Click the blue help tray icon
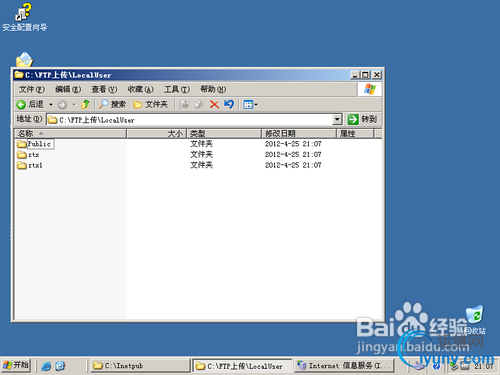500x375 pixels. coord(436,367)
